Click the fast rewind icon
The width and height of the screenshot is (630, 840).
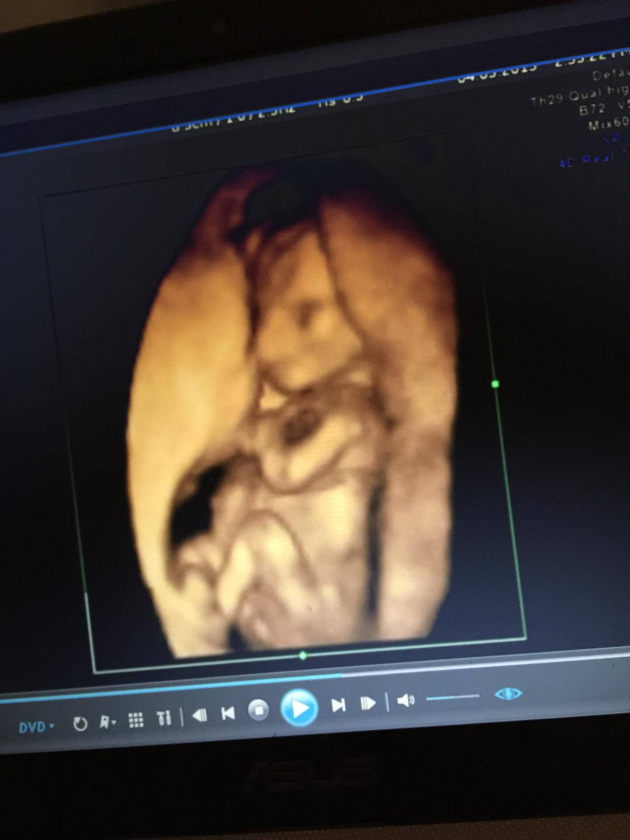point(199,715)
